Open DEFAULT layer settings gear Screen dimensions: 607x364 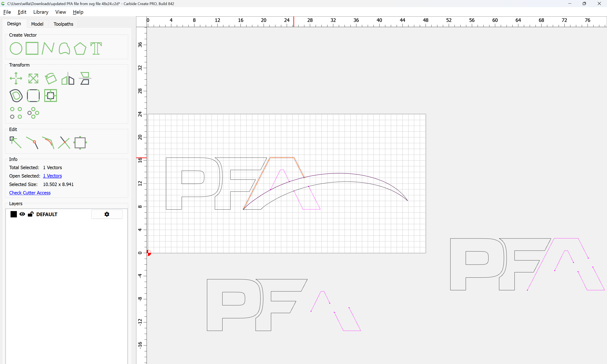[x=107, y=214]
